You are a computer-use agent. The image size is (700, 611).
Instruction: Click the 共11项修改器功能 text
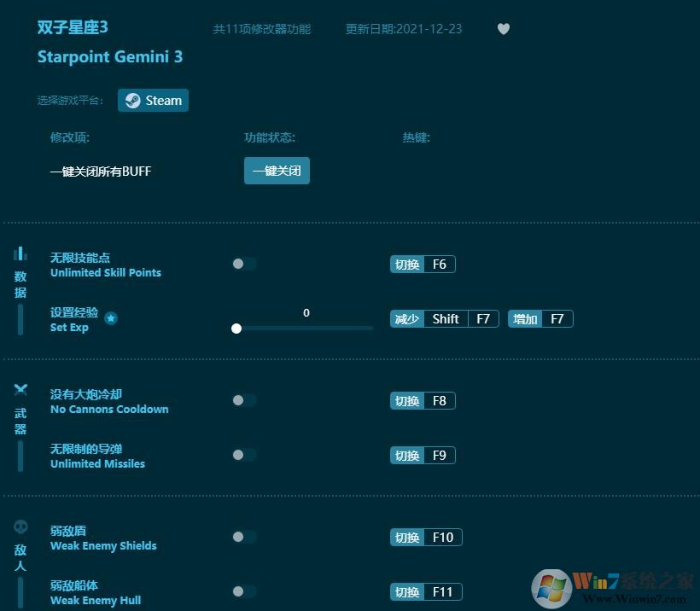tap(261, 29)
